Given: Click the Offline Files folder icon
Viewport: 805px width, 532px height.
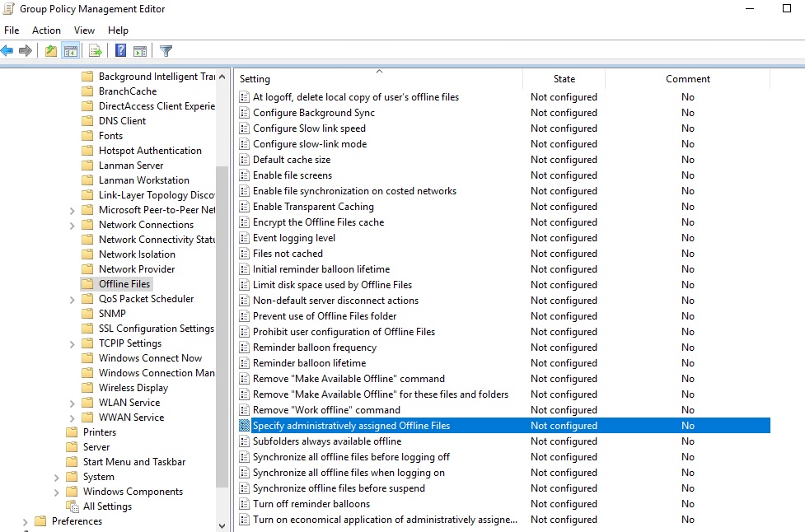Looking at the screenshot, I should 88,283.
